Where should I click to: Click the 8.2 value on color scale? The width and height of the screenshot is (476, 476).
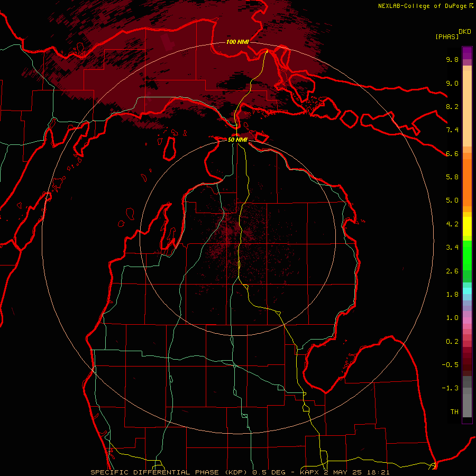(x=452, y=106)
